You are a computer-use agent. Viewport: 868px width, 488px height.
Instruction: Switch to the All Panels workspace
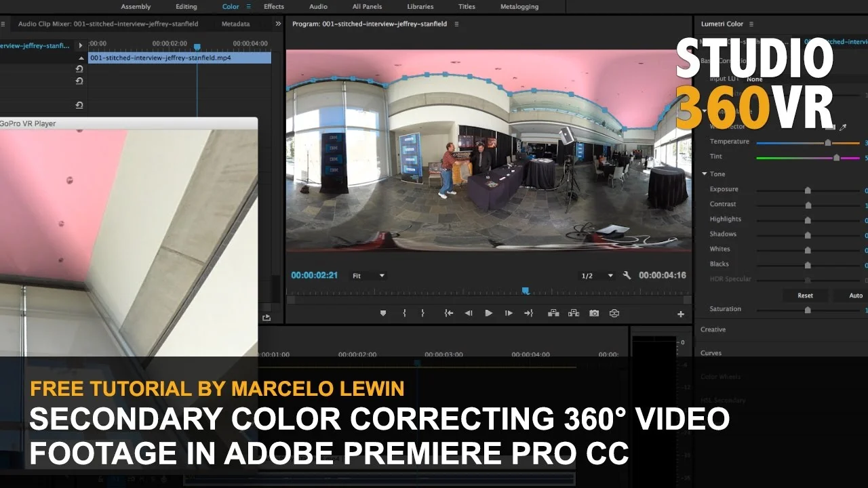pyautogui.click(x=367, y=7)
